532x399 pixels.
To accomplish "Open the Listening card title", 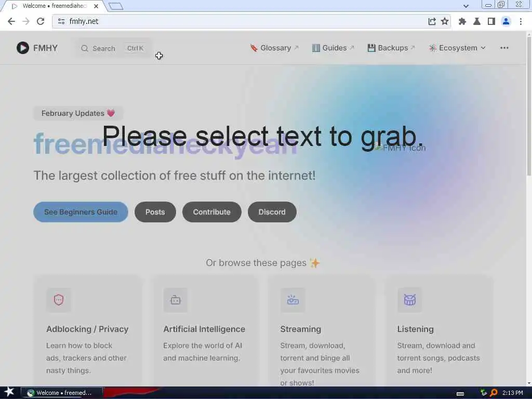I will (x=415, y=329).
